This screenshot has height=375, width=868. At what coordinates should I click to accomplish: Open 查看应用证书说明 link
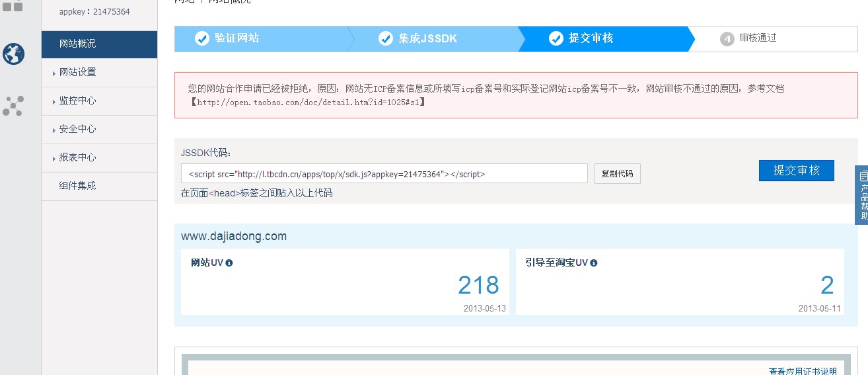tap(803, 371)
